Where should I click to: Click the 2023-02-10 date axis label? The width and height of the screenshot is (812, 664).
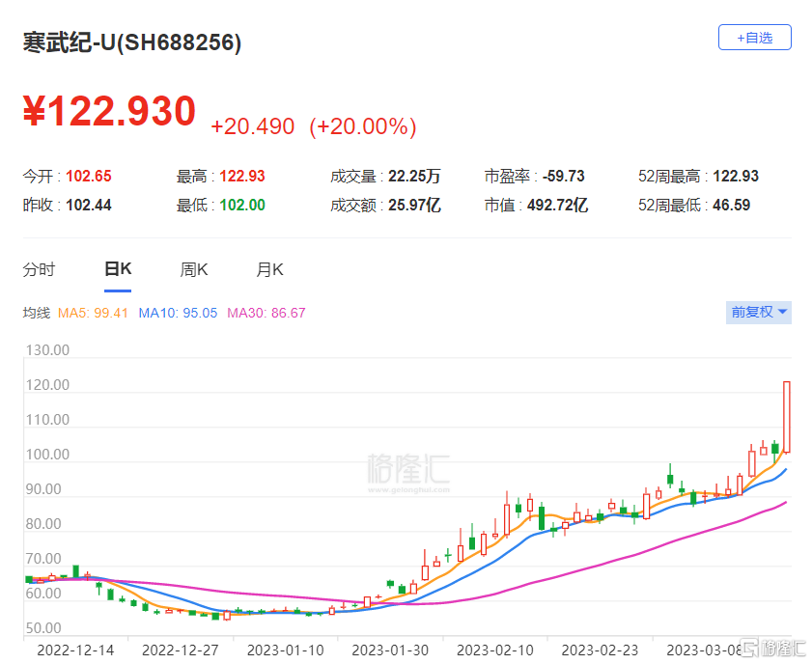click(x=495, y=650)
